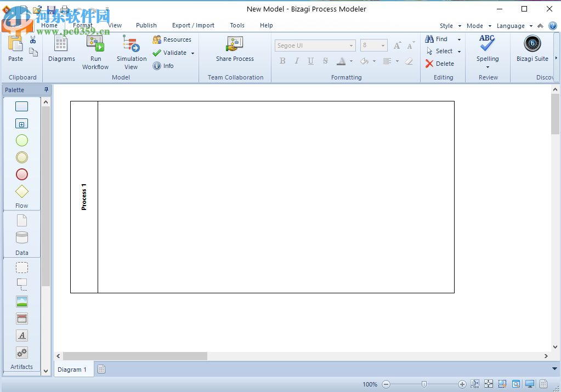The height and width of the screenshot is (392, 561).
Task: Click the Run Workflow icon
Action: tap(95, 45)
